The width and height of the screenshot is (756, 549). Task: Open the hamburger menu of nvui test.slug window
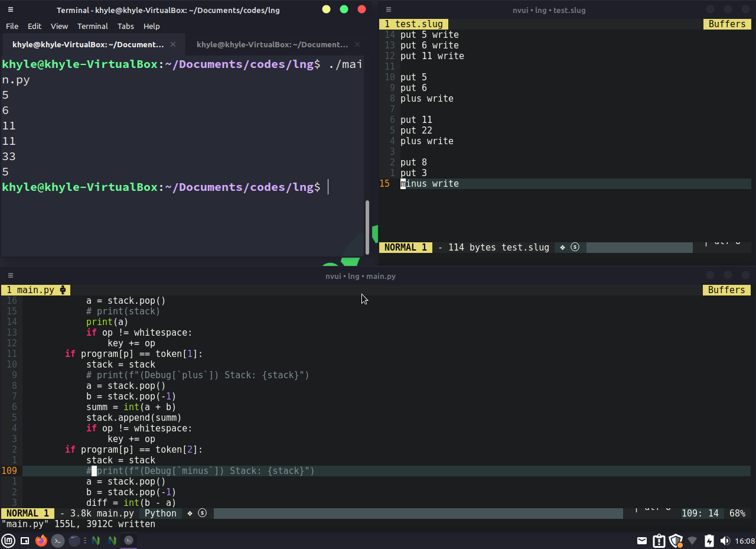point(389,9)
